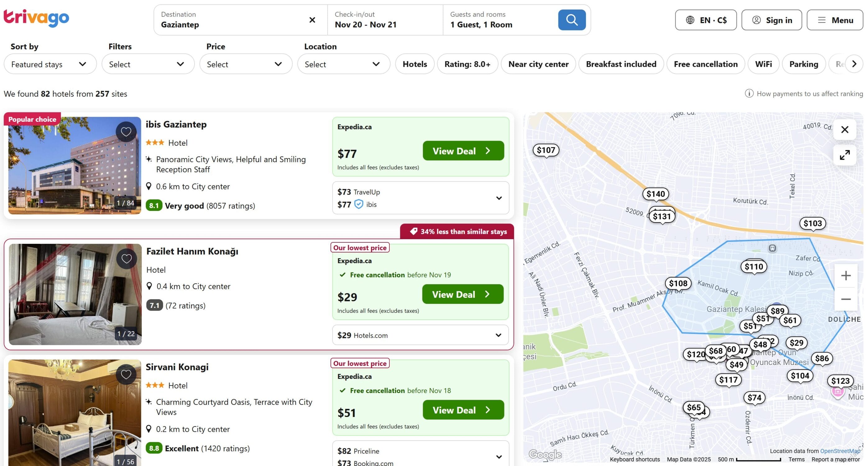Screen dimensions: 868x466
Task: Click the Sign in button
Action: click(x=771, y=20)
